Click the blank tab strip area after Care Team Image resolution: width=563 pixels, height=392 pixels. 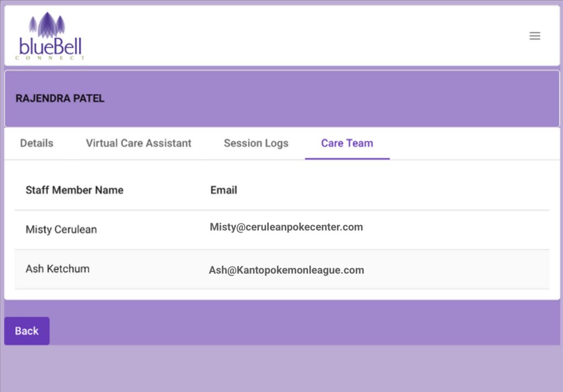tap(467, 143)
